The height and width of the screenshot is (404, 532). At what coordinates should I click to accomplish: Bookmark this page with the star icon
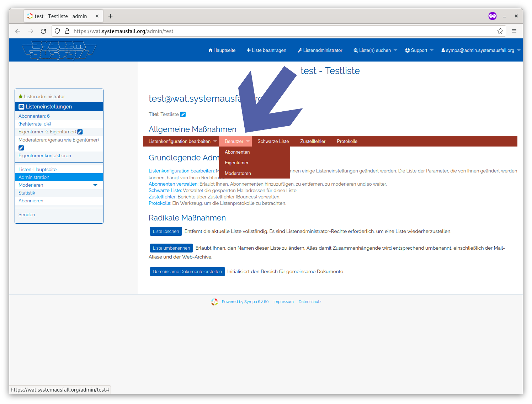500,31
